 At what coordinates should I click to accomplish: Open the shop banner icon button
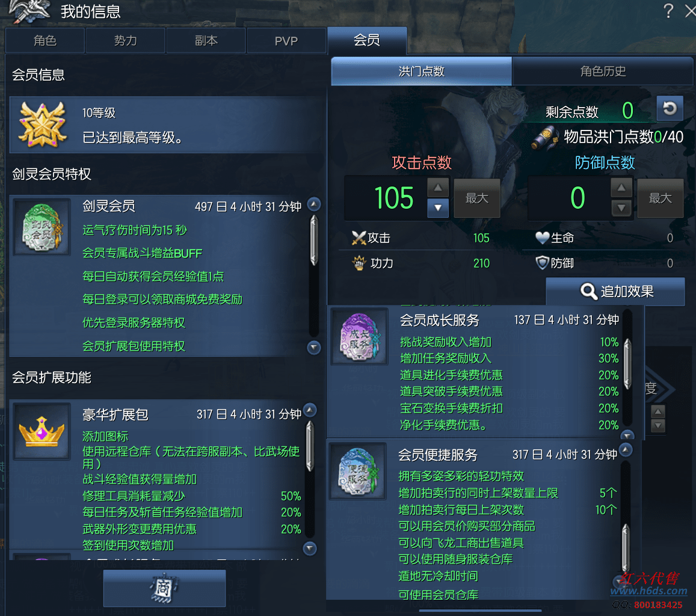click(x=164, y=588)
